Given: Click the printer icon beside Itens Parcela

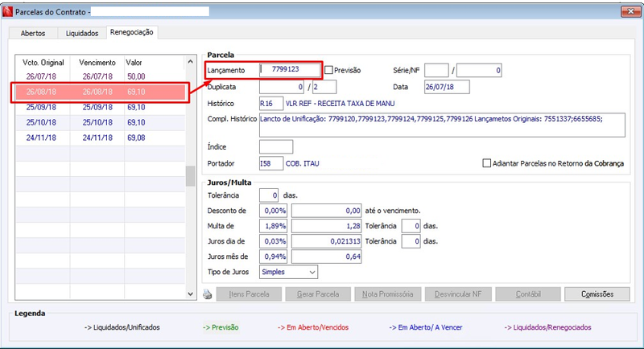Looking at the screenshot, I should click(208, 294).
